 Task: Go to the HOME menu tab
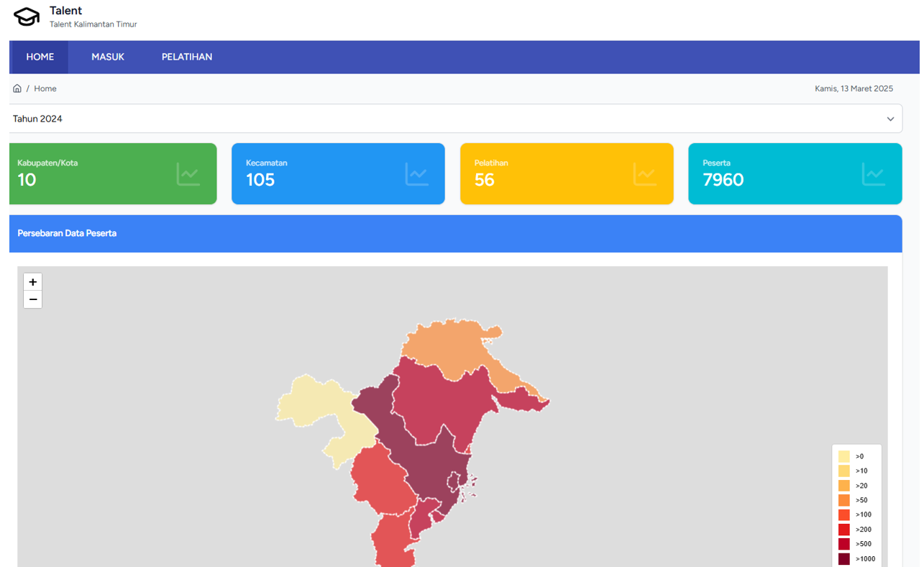pyautogui.click(x=40, y=57)
